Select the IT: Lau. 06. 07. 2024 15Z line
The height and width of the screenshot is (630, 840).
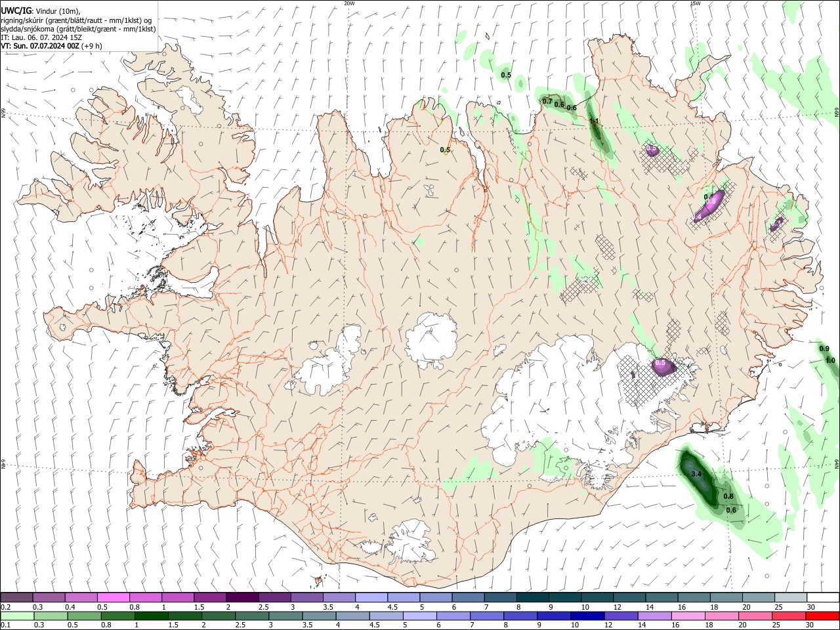point(43,38)
